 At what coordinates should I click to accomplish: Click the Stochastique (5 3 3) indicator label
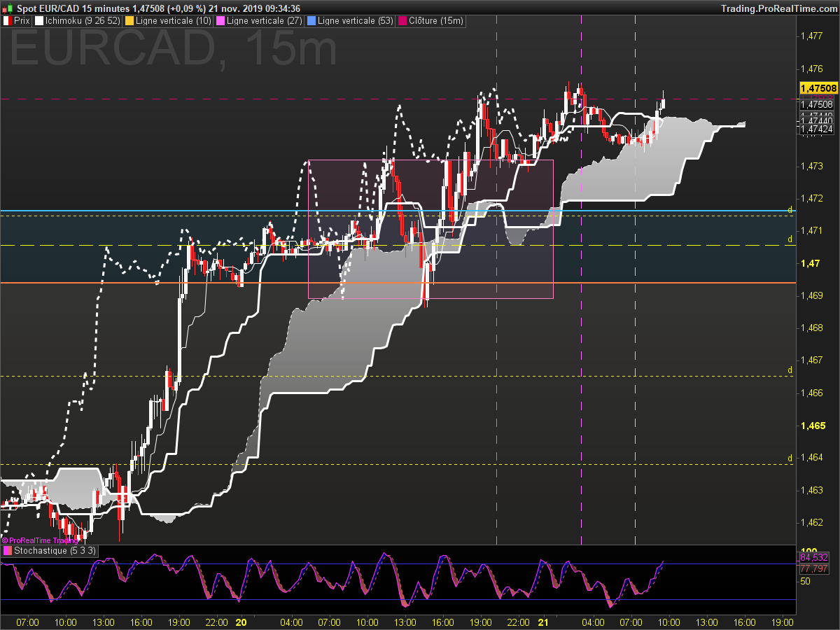pyautogui.click(x=55, y=551)
